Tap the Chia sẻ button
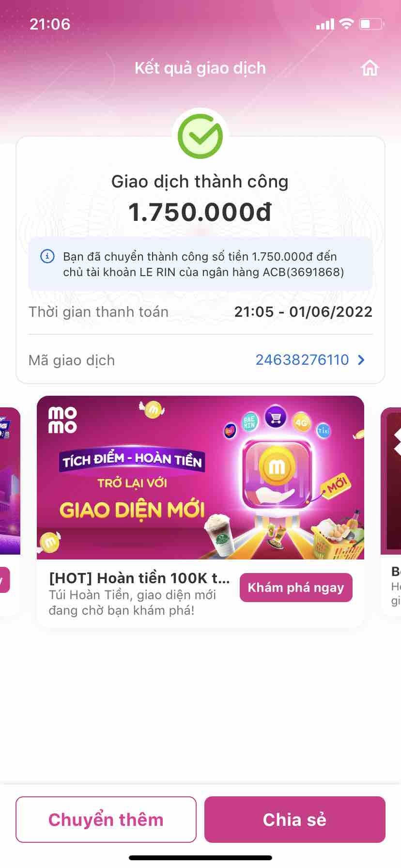Image resolution: width=401 pixels, height=868 pixels. [295, 820]
